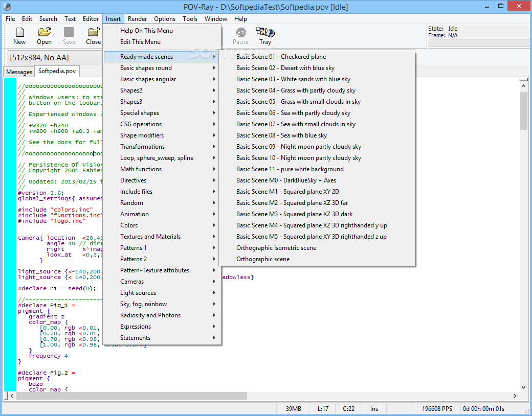The image size is (532, 416).
Task: Insert Basic Scene M0 - DarkBlueSky + Axes
Action: pos(317,180)
